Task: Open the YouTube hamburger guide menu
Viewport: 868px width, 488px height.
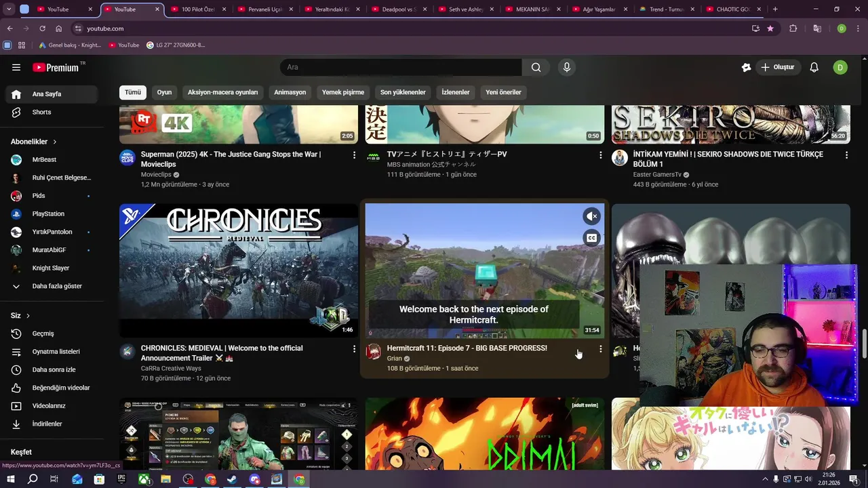Action: click(16, 67)
